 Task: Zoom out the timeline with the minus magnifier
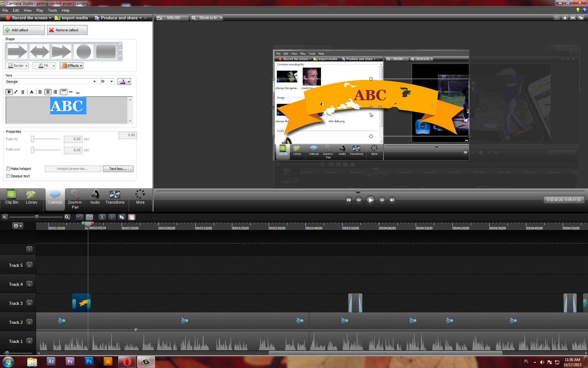[x=4, y=217]
